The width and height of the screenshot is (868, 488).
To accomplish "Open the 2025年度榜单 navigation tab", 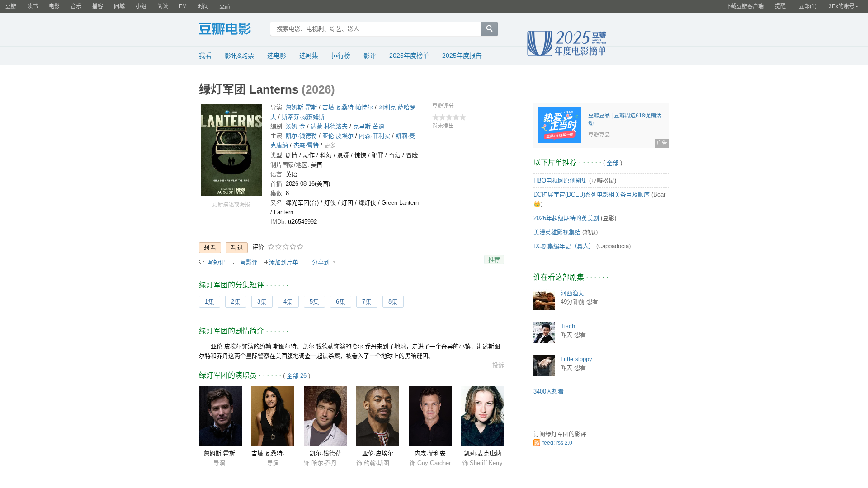I will tap(409, 56).
